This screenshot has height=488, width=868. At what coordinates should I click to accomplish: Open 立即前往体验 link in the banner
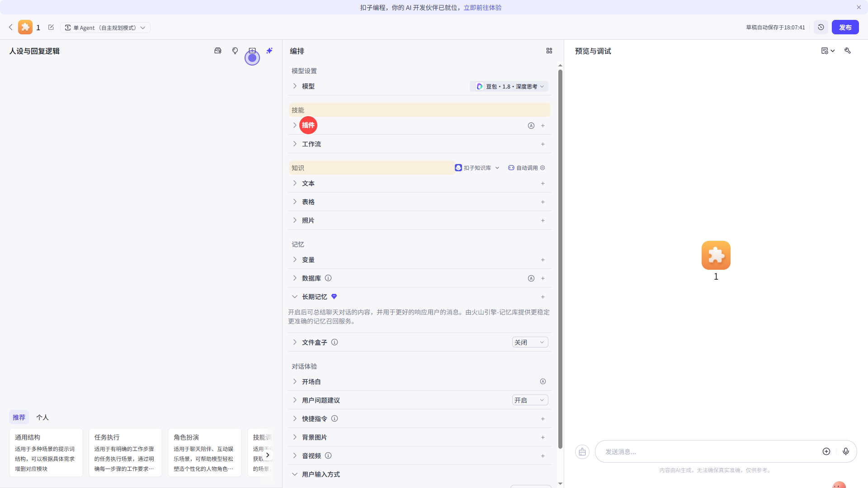pyautogui.click(x=482, y=7)
